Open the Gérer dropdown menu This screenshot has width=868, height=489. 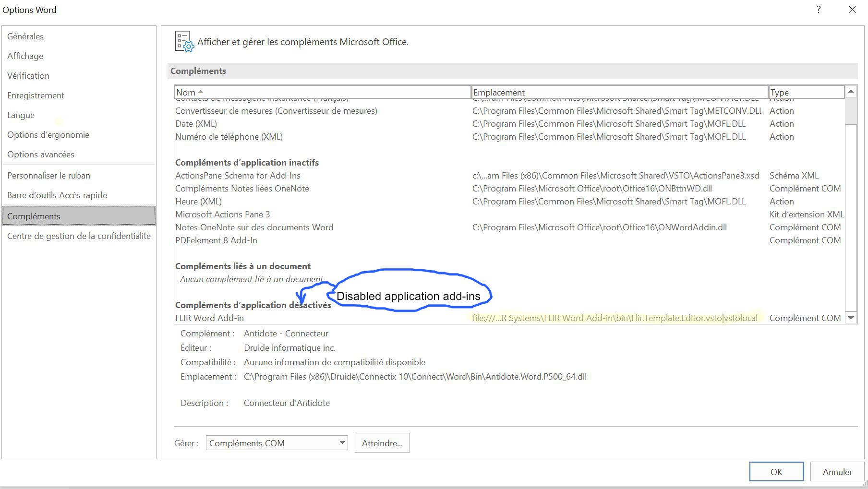341,442
